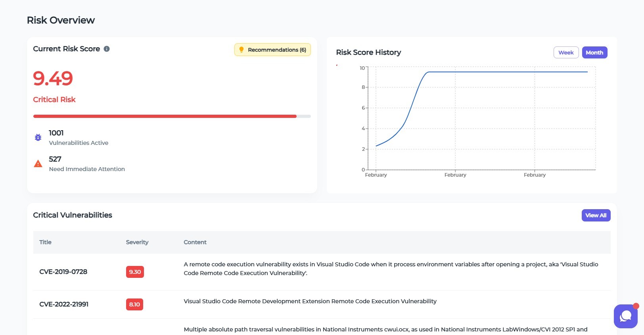Image resolution: width=644 pixels, height=335 pixels.
Task: Click the 527 Need Immediate Attention count
Action: tap(55, 159)
